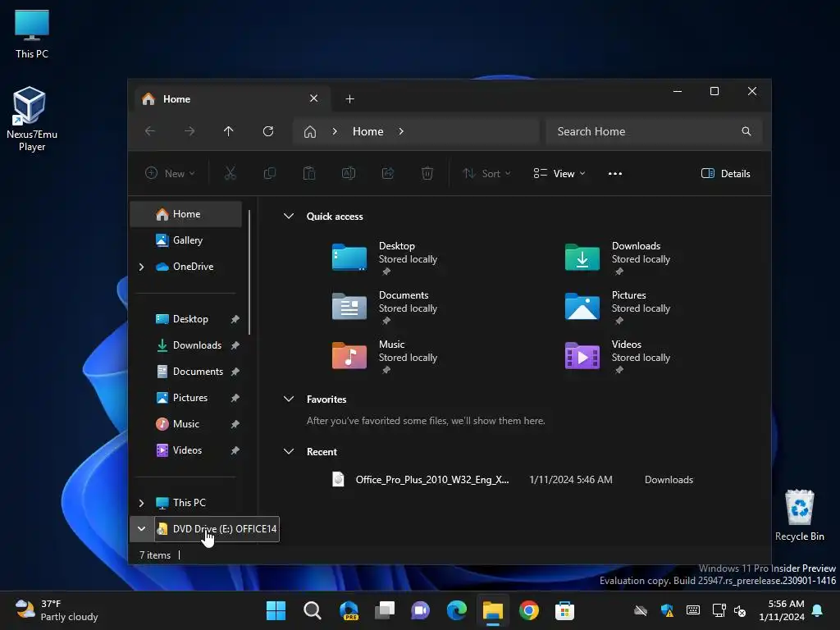The width and height of the screenshot is (840, 630).
Task: Select Nexus7Emu Player desktop shortcut
Action: (32, 119)
